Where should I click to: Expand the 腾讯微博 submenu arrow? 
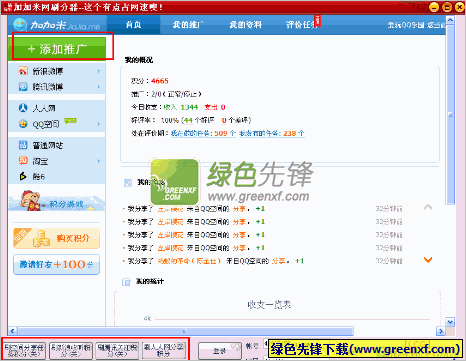pyautogui.click(x=99, y=87)
